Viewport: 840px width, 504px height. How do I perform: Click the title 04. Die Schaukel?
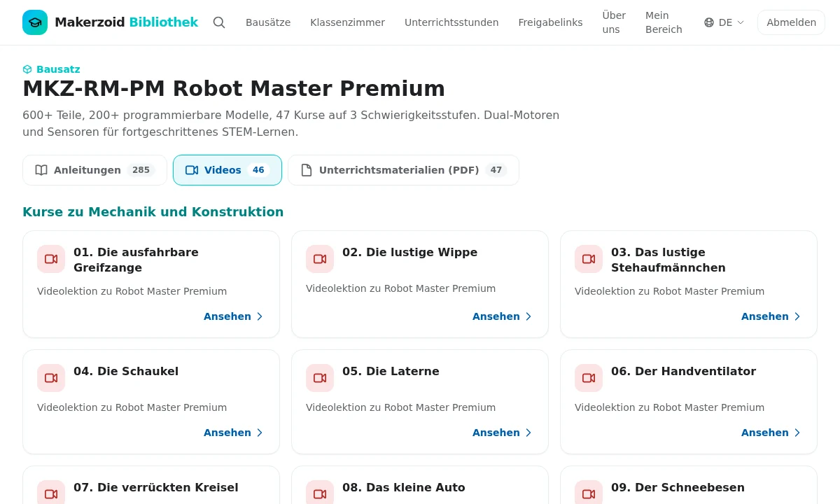(x=126, y=371)
